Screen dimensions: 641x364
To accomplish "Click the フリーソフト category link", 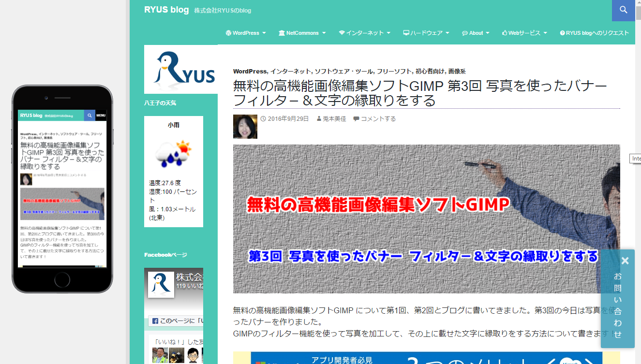I will (394, 71).
